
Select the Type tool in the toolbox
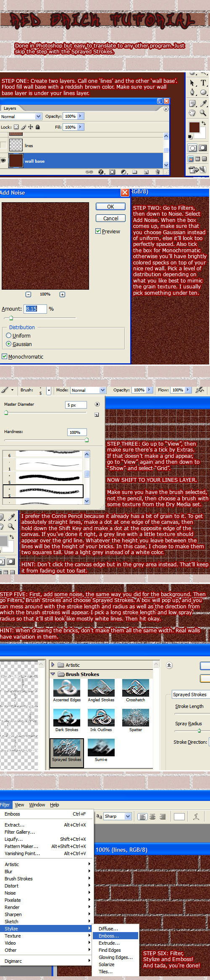[203, 83]
